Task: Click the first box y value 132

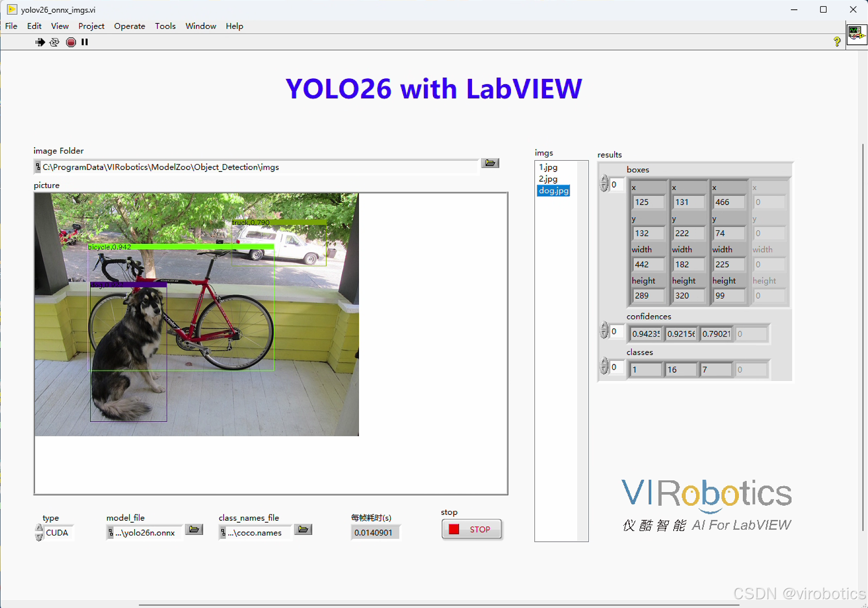Action: coord(648,233)
